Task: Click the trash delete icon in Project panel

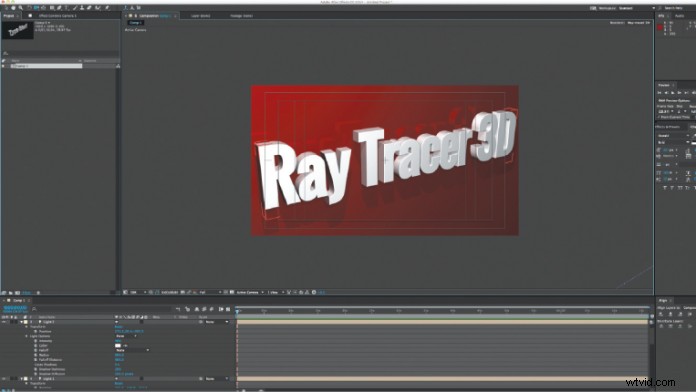Action: tap(38, 293)
